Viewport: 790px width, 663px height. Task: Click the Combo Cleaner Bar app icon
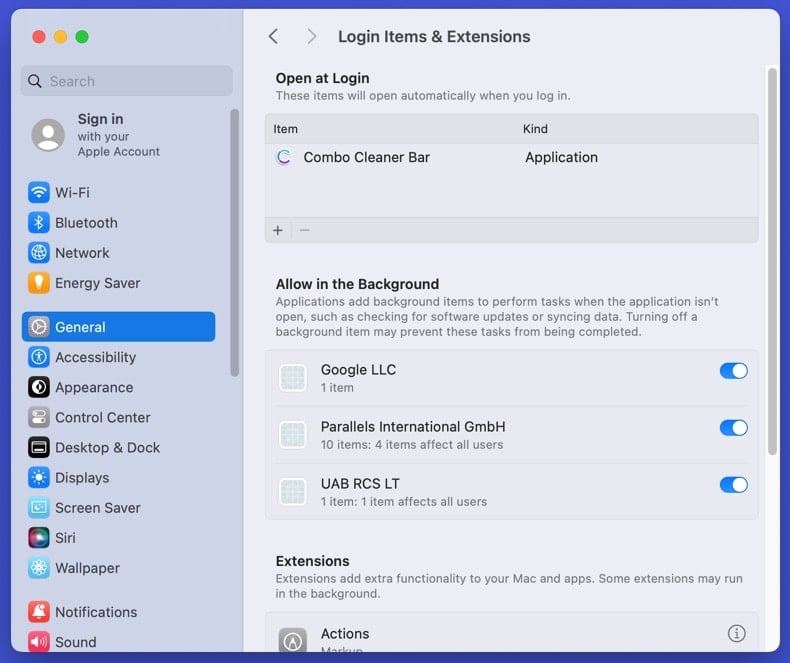tap(284, 157)
